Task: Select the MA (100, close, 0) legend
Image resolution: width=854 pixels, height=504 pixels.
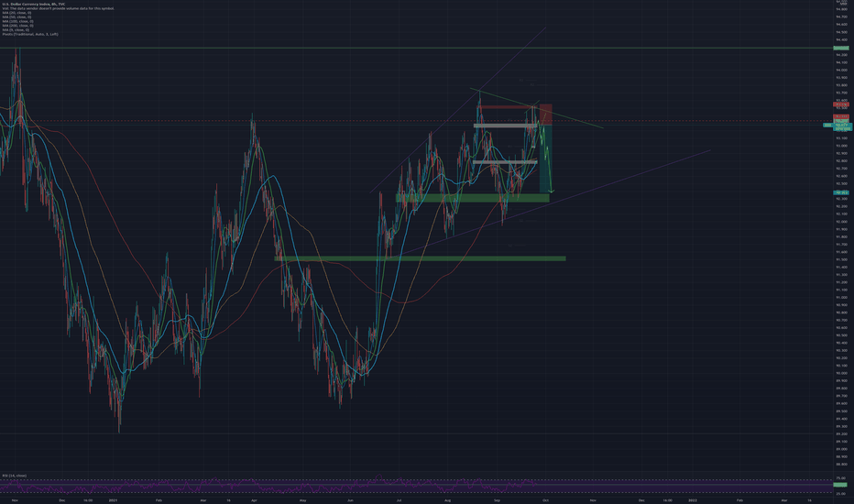Action: coord(18,21)
